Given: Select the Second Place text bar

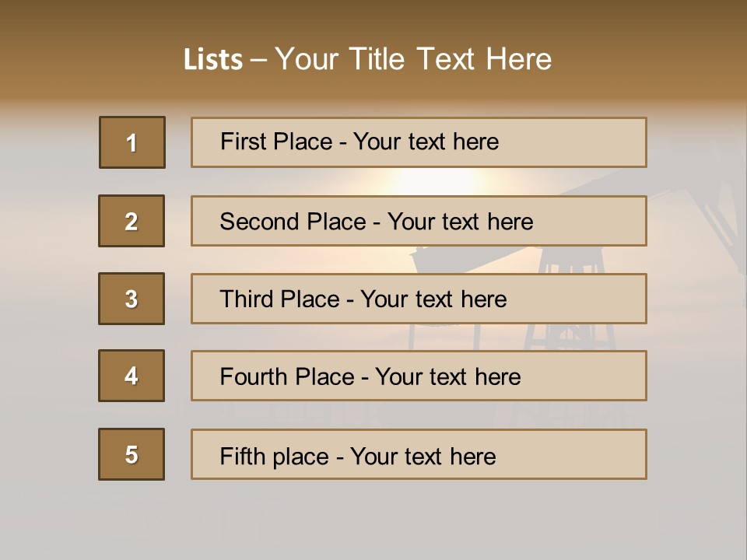Looking at the screenshot, I should [419, 221].
